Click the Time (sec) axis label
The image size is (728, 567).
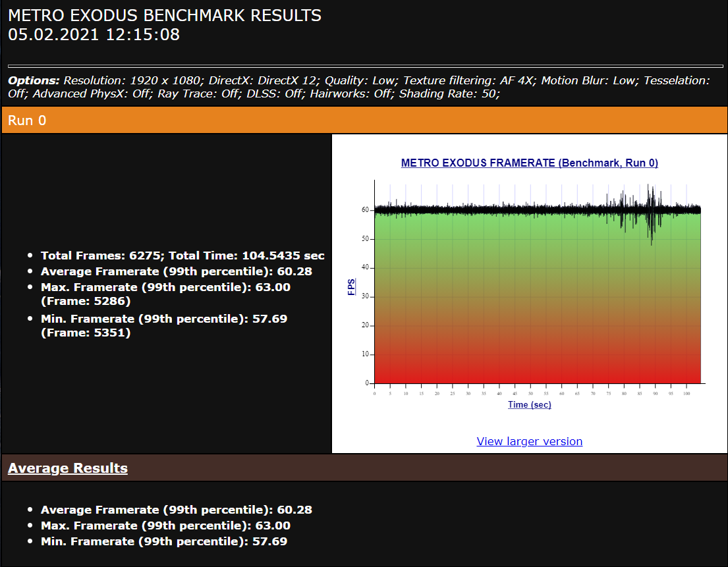529,404
